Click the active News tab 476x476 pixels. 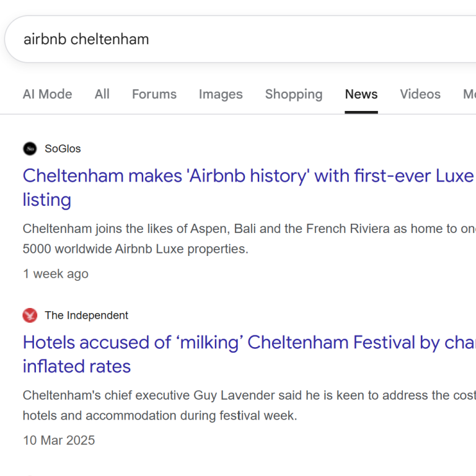[361, 94]
